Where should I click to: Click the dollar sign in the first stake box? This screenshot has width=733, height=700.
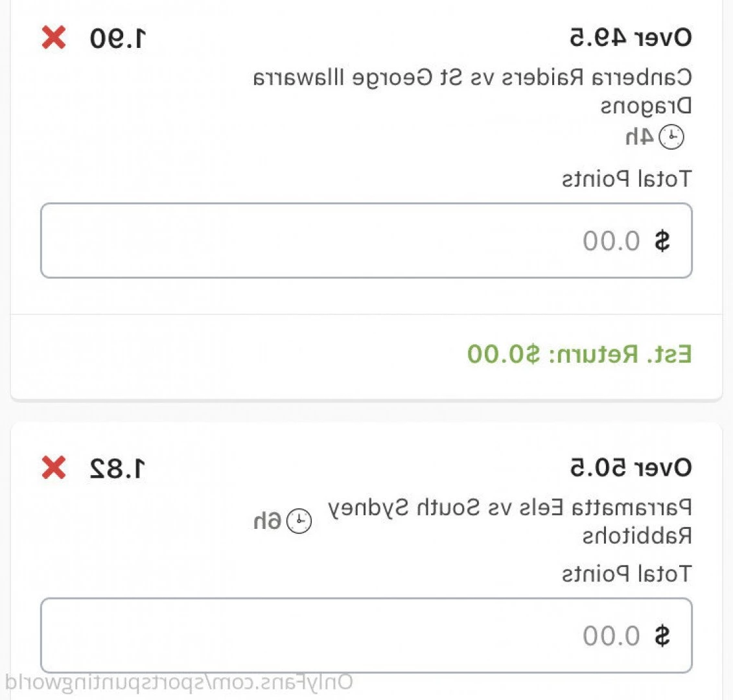pyautogui.click(x=662, y=241)
